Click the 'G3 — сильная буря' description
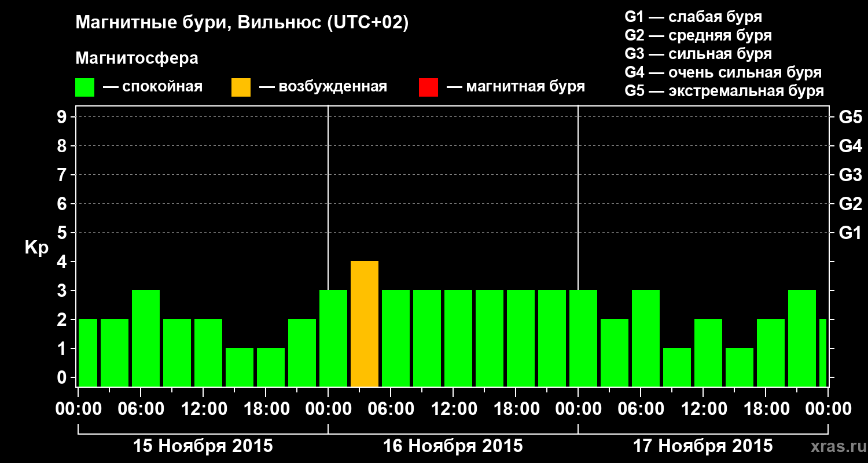Screen dimensions: 868x463 [698, 54]
